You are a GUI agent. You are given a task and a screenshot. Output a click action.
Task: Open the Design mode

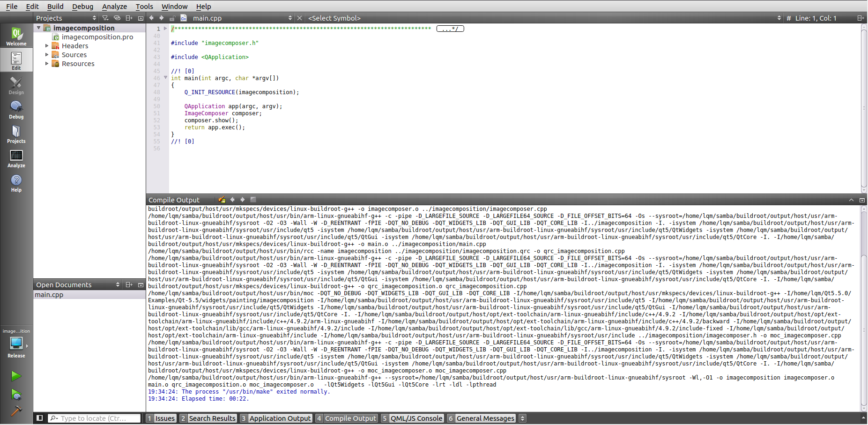point(16,85)
